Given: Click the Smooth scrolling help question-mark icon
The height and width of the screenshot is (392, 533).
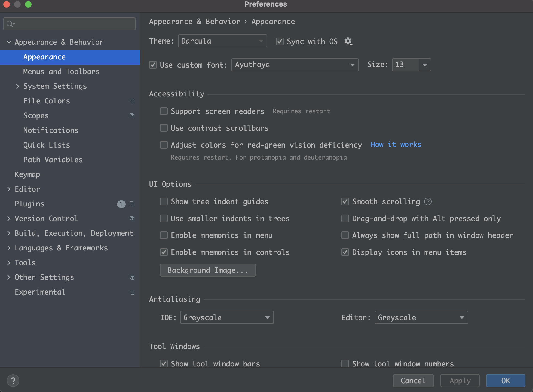Looking at the screenshot, I should [428, 201].
